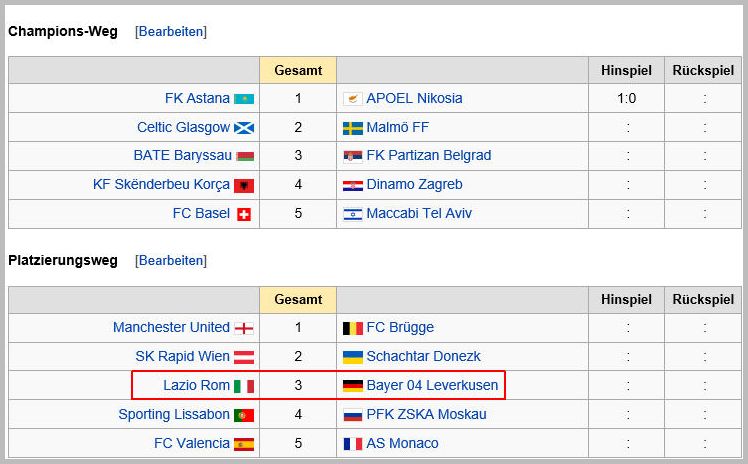Image resolution: width=748 pixels, height=464 pixels.
Task: Open the Dinamo Zagreb team page
Action: coord(414,184)
